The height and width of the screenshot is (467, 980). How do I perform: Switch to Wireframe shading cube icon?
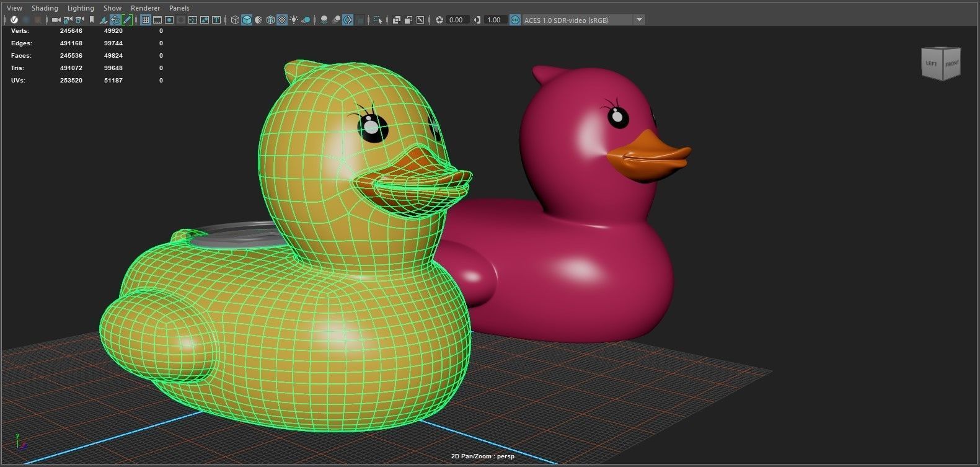[x=235, y=20]
